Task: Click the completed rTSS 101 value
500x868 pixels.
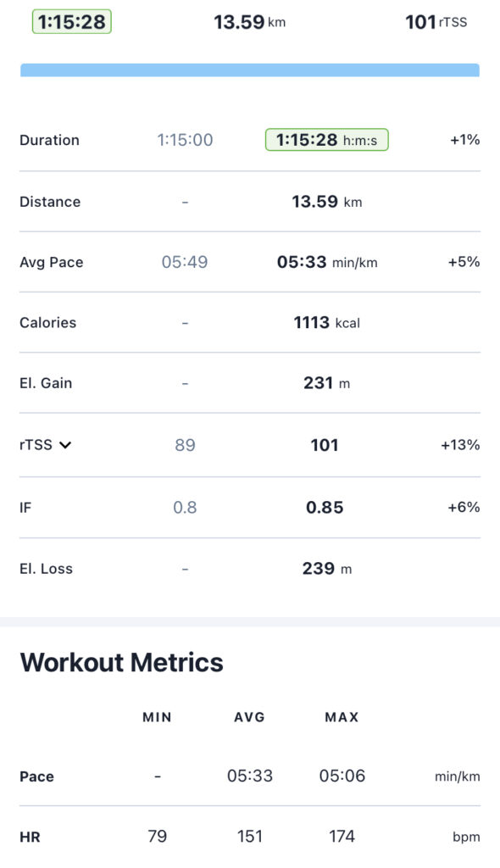Action: pos(325,445)
